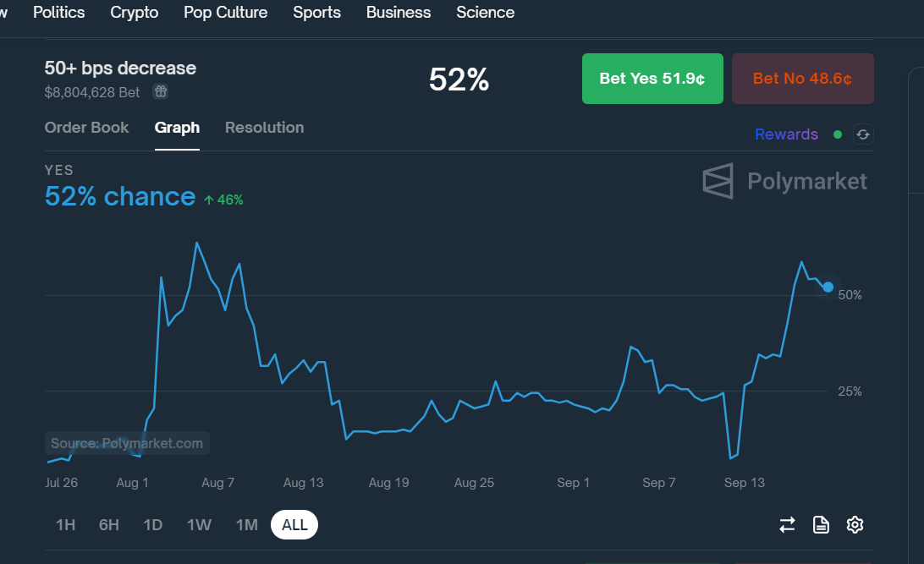Screen dimensions: 924x564
Task: Select the ALL time range
Action: [x=294, y=525]
